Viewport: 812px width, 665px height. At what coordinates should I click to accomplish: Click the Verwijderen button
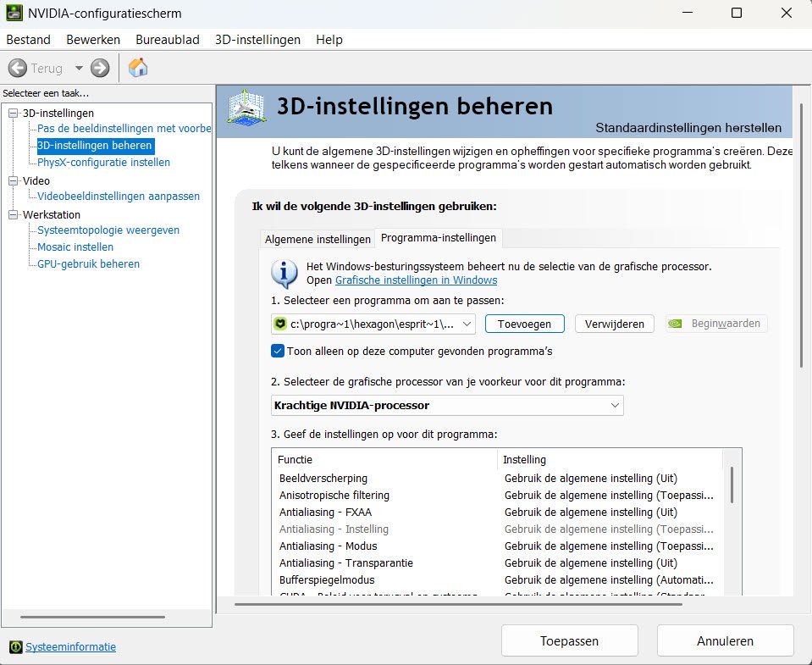click(x=614, y=324)
